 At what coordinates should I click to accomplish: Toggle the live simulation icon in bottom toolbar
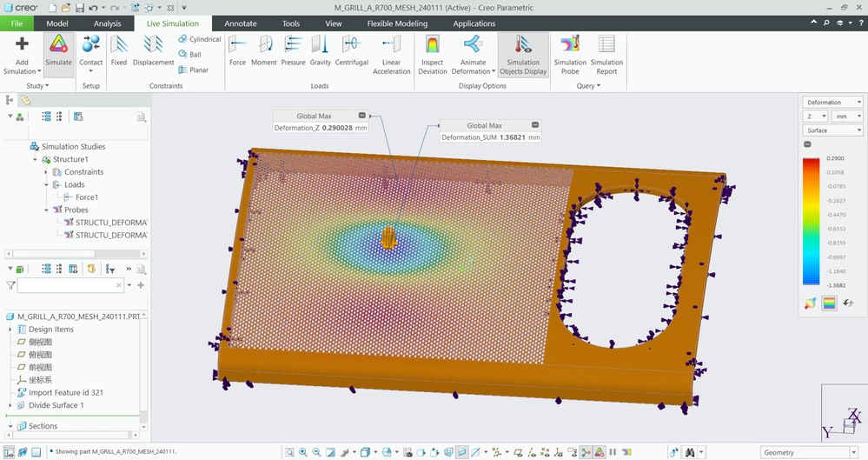coord(600,452)
